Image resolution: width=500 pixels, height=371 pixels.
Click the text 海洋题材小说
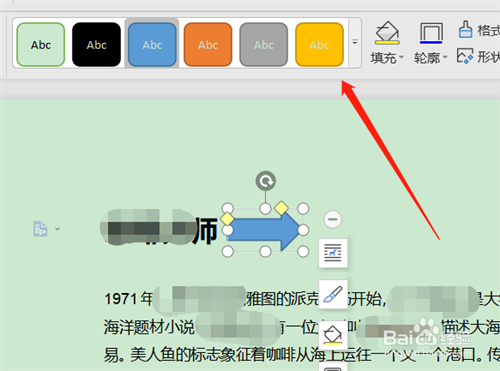149,327
